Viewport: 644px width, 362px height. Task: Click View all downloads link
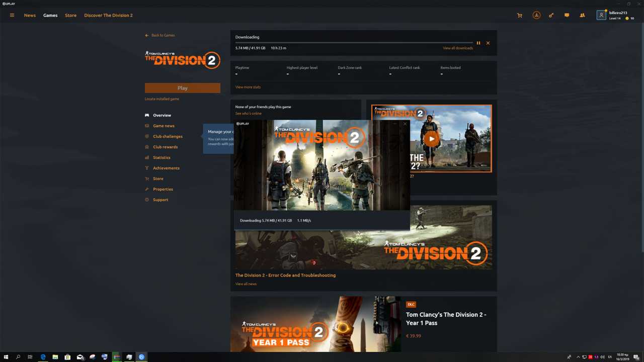[x=458, y=48]
